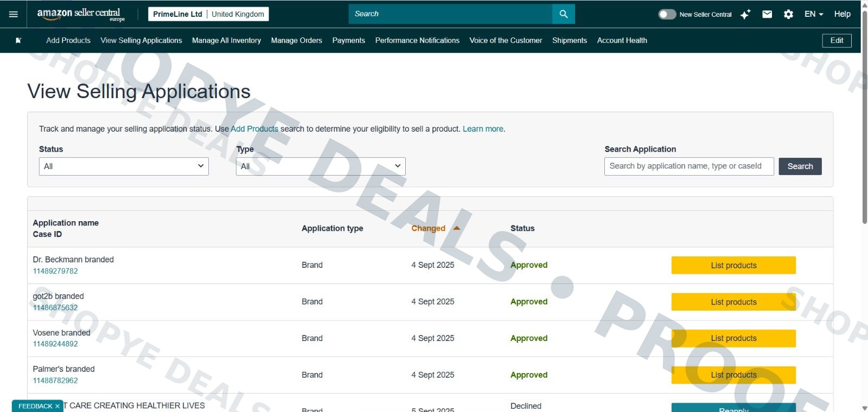Open the Feedback tab
Image resolution: width=868 pixels, height=412 pixels.
[x=35, y=406]
